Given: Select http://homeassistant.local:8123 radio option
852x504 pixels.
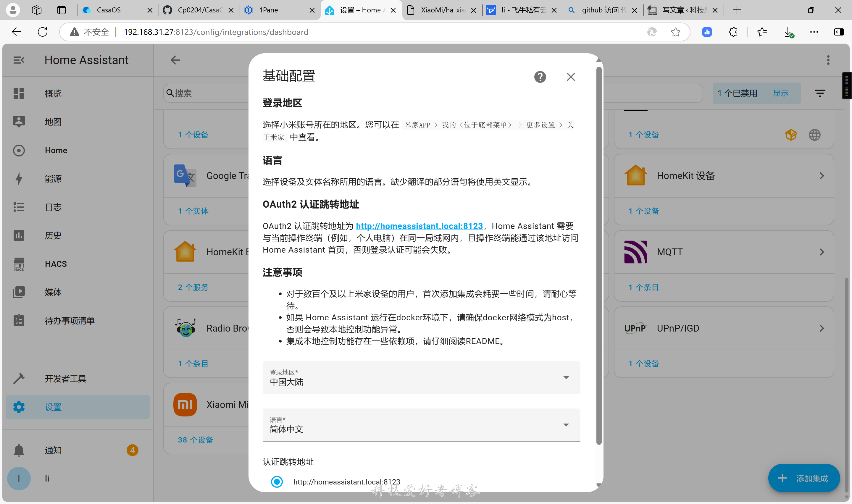Looking at the screenshot, I should [277, 482].
